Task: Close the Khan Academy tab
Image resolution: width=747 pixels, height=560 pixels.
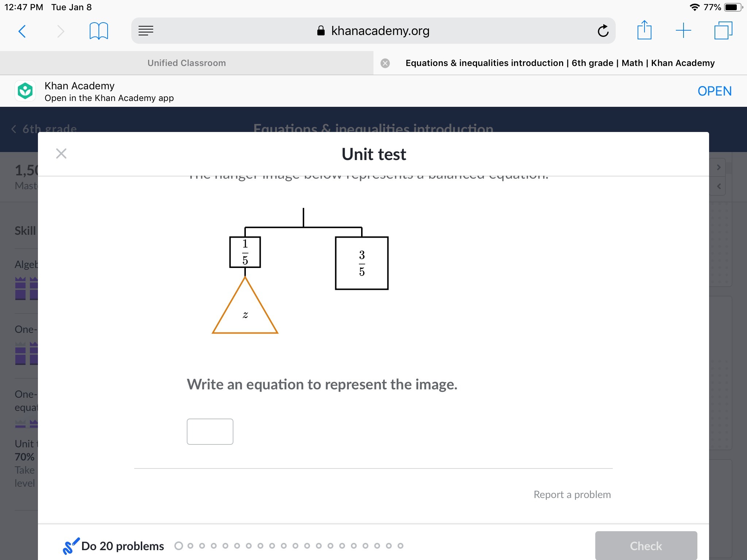Action: click(385, 63)
